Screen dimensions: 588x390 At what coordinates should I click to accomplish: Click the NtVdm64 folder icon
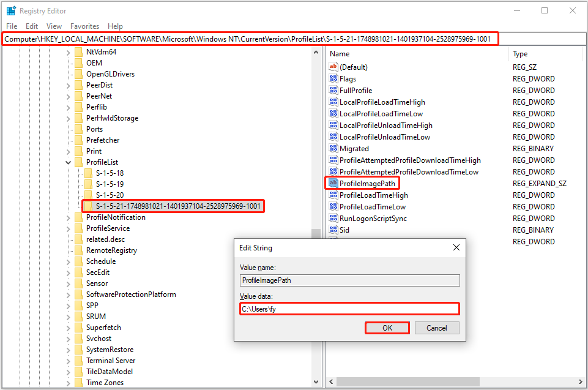point(78,52)
